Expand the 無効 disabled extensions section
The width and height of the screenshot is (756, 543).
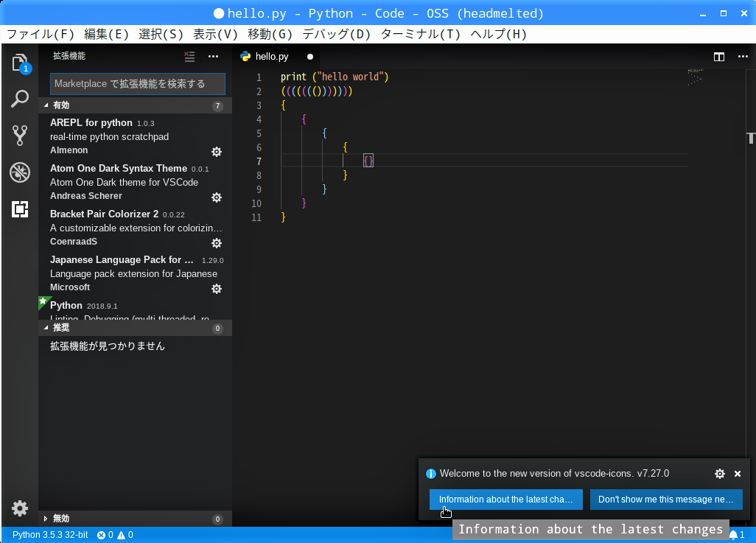[x=135, y=519]
